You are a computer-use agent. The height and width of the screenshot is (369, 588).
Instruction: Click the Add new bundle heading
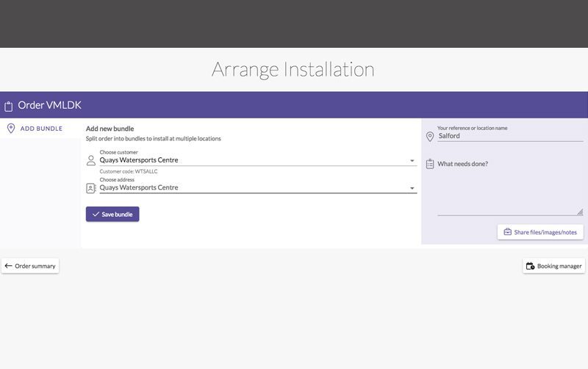[x=110, y=129]
